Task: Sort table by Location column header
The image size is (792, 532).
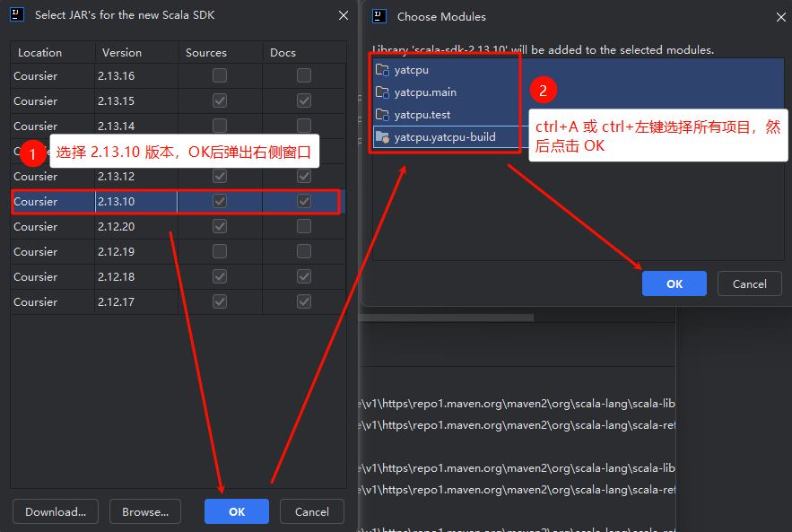Action: coord(39,53)
